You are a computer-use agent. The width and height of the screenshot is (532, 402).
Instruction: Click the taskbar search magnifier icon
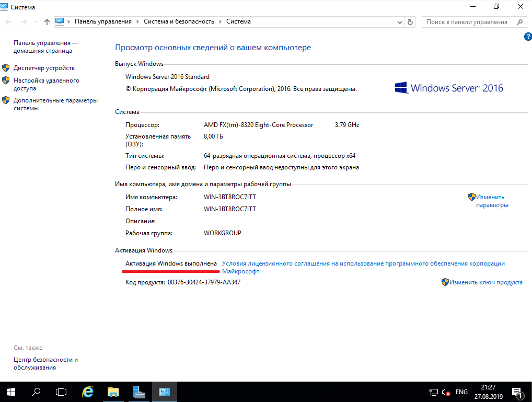pyautogui.click(x=37, y=392)
